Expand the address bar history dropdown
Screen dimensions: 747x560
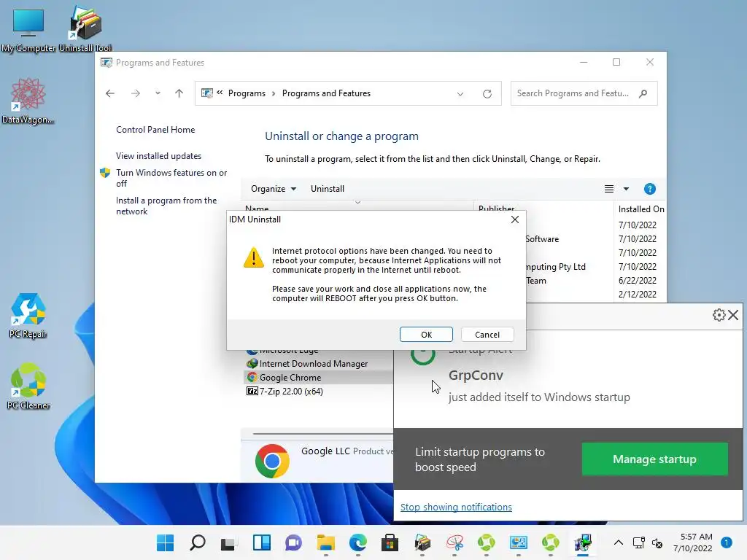(460, 94)
